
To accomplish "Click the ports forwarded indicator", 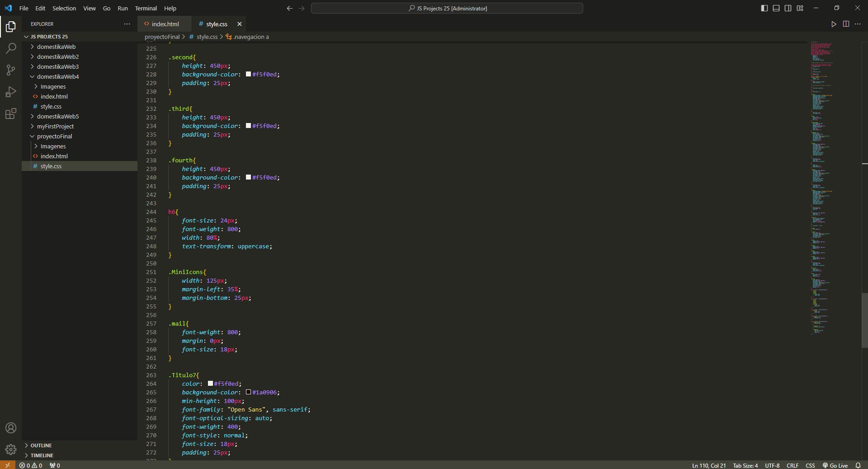I will pos(55,465).
